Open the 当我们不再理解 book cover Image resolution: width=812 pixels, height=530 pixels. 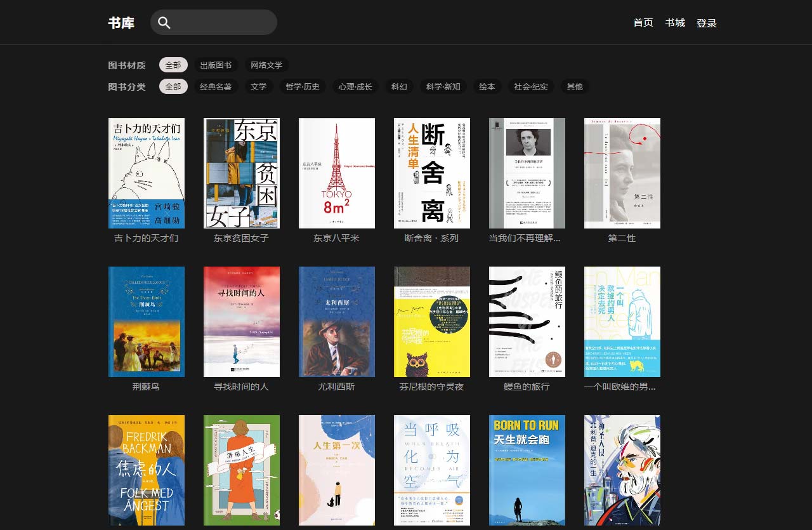click(527, 173)
